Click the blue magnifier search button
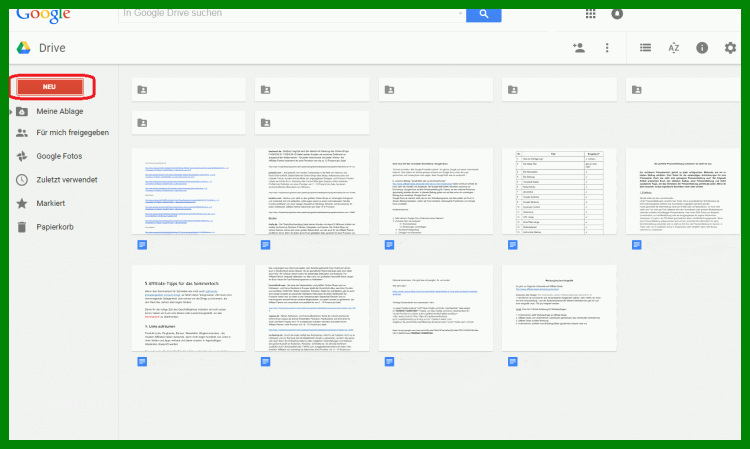This screenshot has height=449, width=750. [x=484, y=14]
